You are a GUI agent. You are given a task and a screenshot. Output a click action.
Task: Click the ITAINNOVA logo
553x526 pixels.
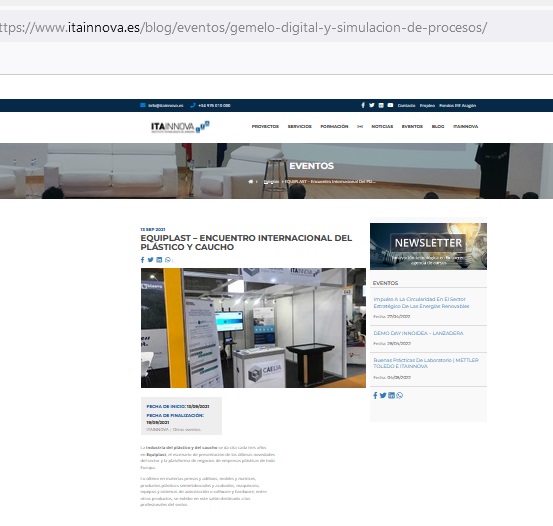(180, 127)
